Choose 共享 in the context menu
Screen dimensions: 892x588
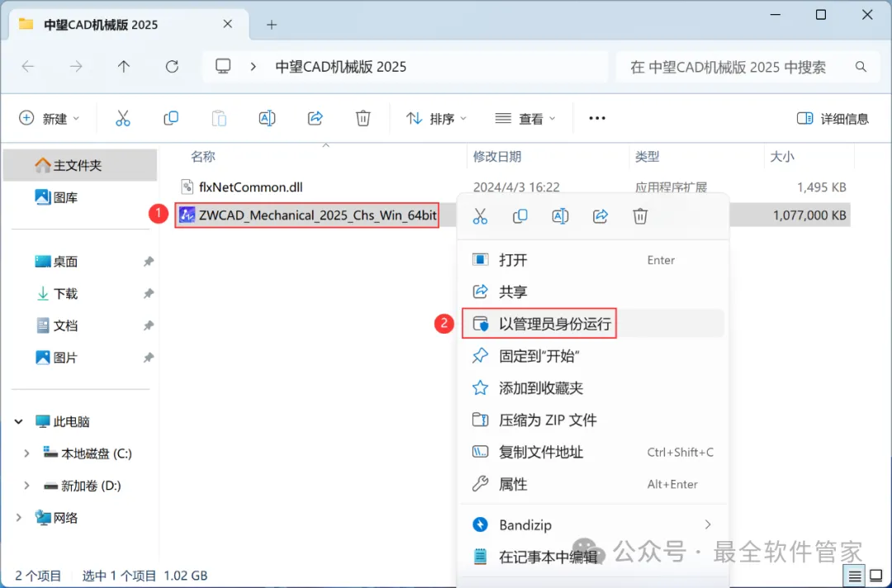coord(593,292)
